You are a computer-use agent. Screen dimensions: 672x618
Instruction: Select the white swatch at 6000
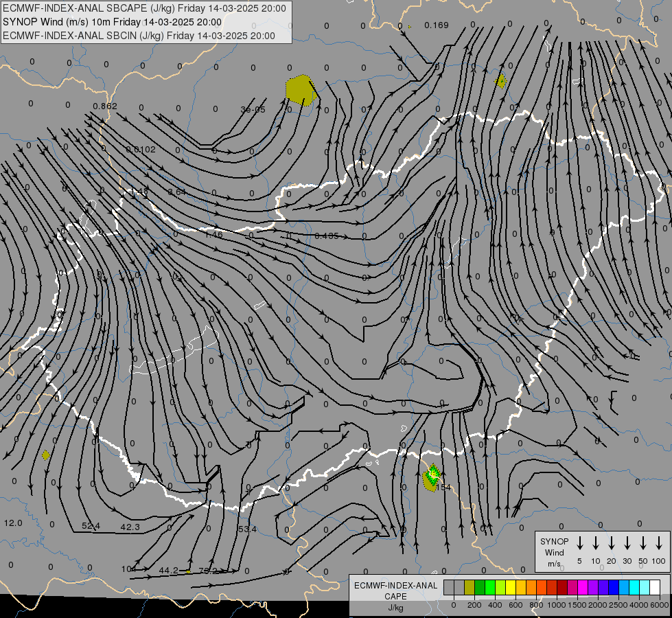click(655, 588)
